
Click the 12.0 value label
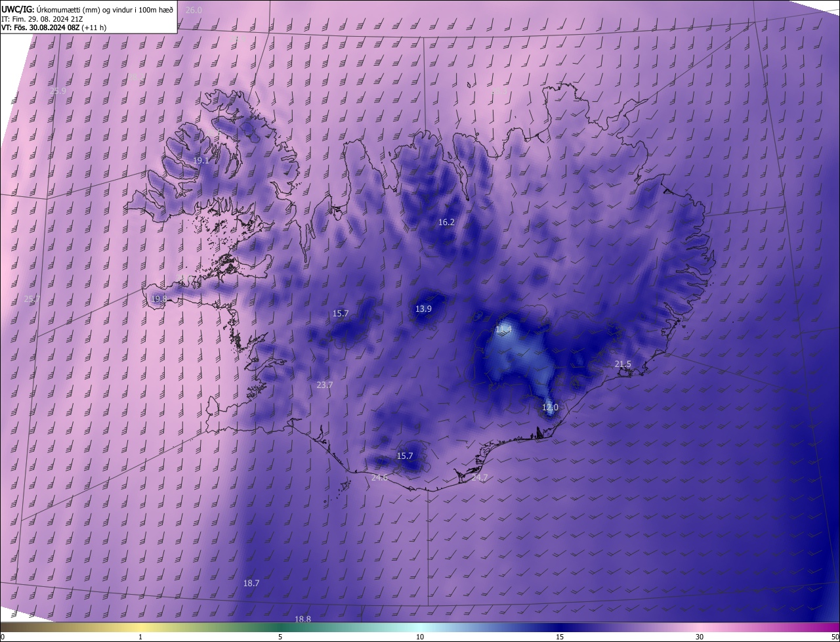point(550,408)
